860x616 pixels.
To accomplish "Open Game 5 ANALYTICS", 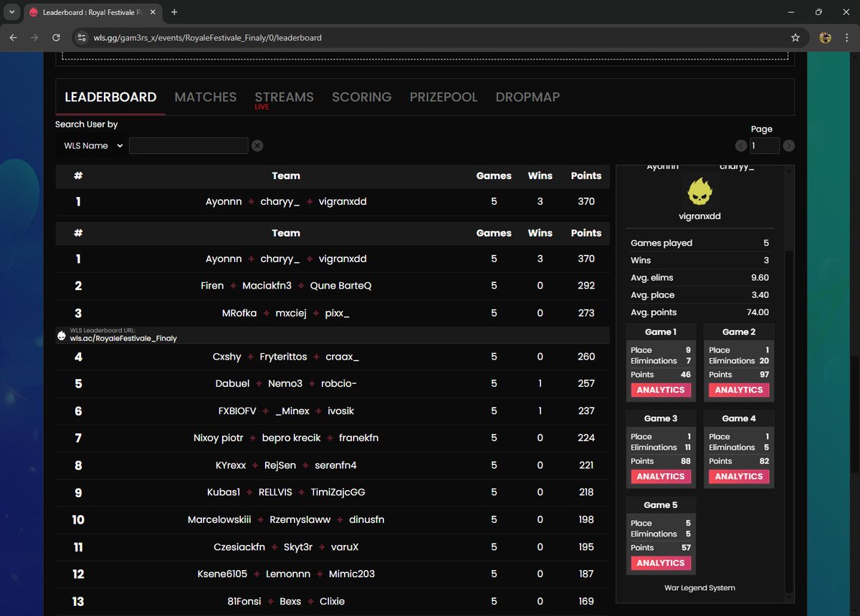I will [x=661, y=563].
